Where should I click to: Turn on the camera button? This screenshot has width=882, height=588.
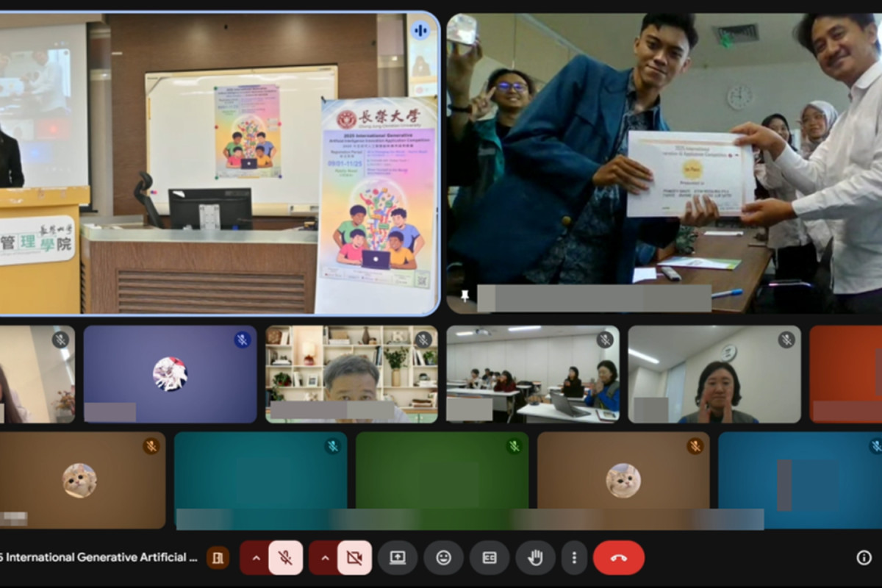coord(354,558)
